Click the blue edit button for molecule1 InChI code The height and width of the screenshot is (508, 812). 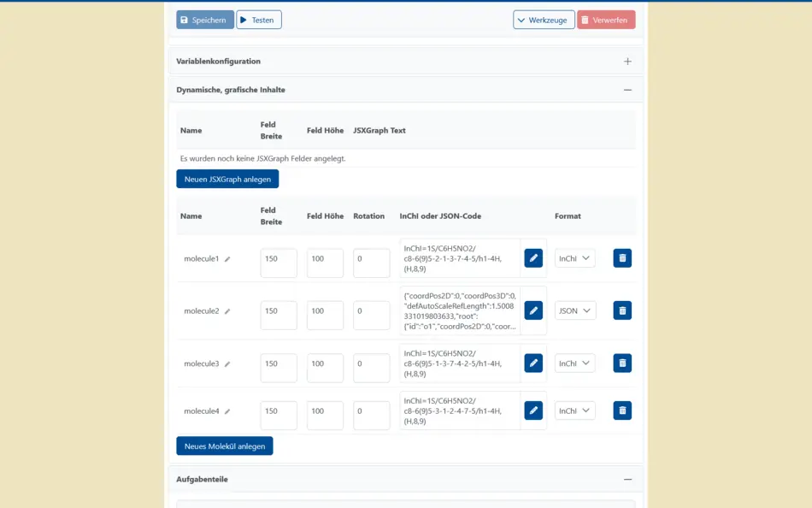pos(533,258)
